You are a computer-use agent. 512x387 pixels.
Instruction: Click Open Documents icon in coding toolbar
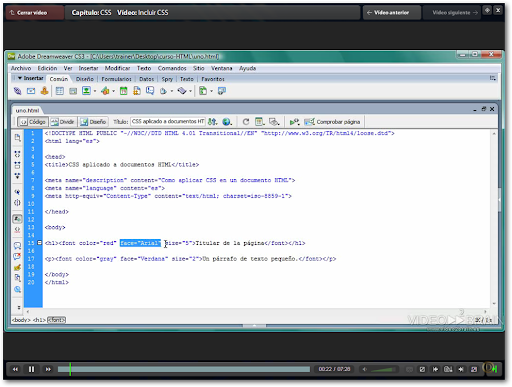[x=17, y=137]
